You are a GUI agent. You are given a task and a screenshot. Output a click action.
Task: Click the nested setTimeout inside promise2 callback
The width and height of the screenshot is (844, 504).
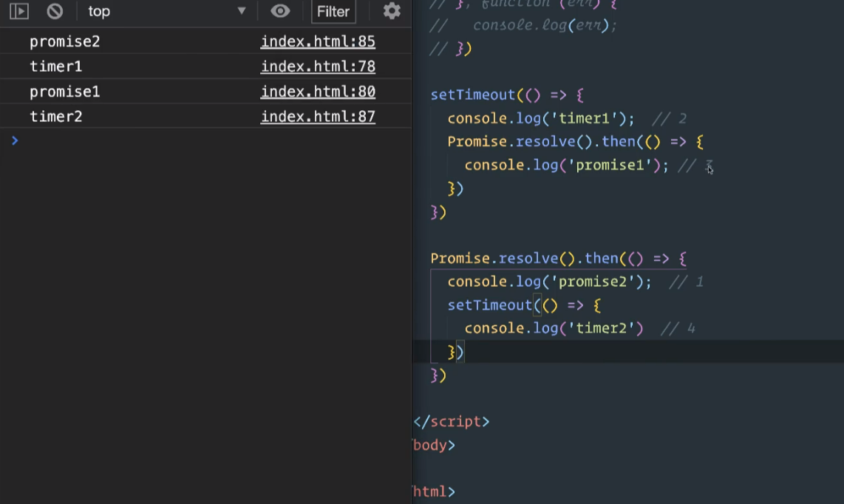pos(490,305)
